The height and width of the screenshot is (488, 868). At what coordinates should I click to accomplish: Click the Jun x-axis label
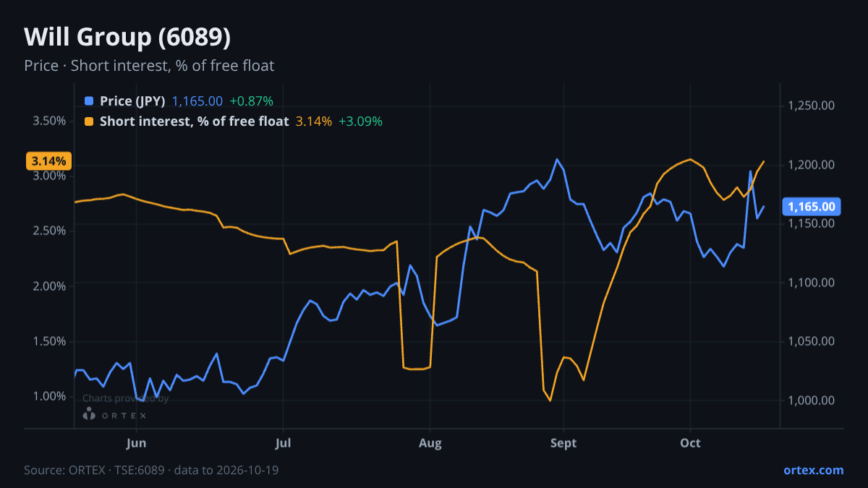coord(136,443)
